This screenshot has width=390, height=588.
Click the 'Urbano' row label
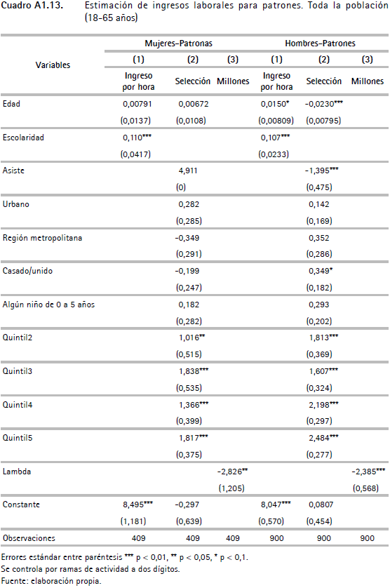pos(15,204)
